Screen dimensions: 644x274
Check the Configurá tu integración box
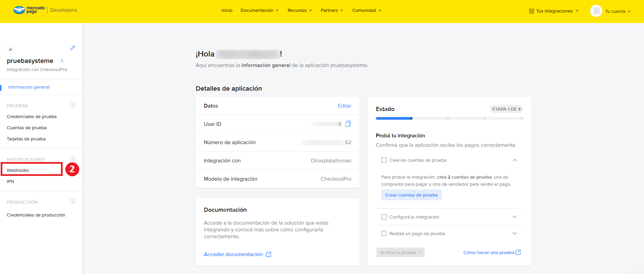coord(384,217)
